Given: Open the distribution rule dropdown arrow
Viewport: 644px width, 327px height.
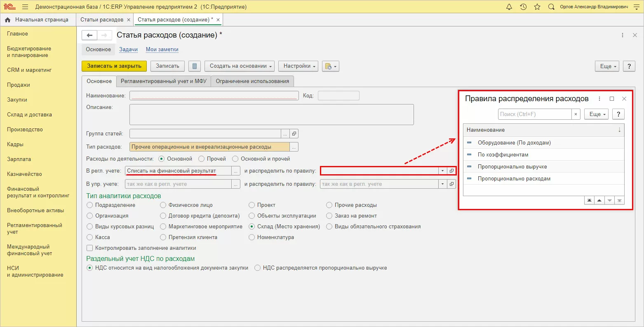Looking at the screenshot, I should click(442, 171).
